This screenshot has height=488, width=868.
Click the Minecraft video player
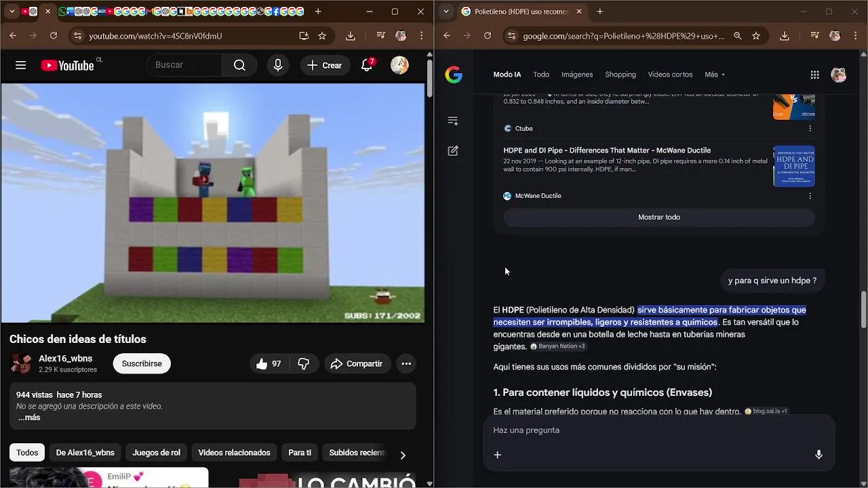pos(213,203)
